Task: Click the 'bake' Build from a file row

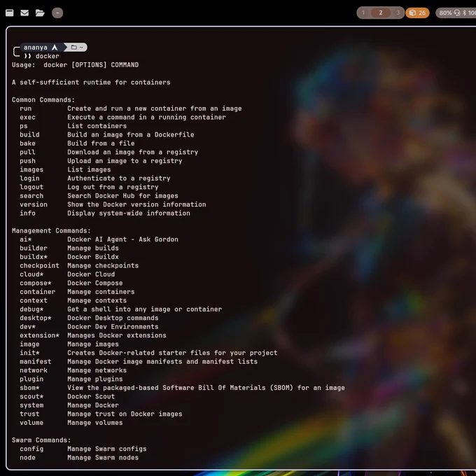Action: (x=77, y=143)
